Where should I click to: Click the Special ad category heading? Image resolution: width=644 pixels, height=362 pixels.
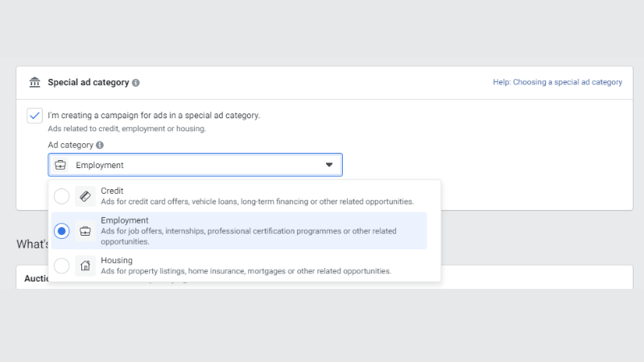click(88, 82)
